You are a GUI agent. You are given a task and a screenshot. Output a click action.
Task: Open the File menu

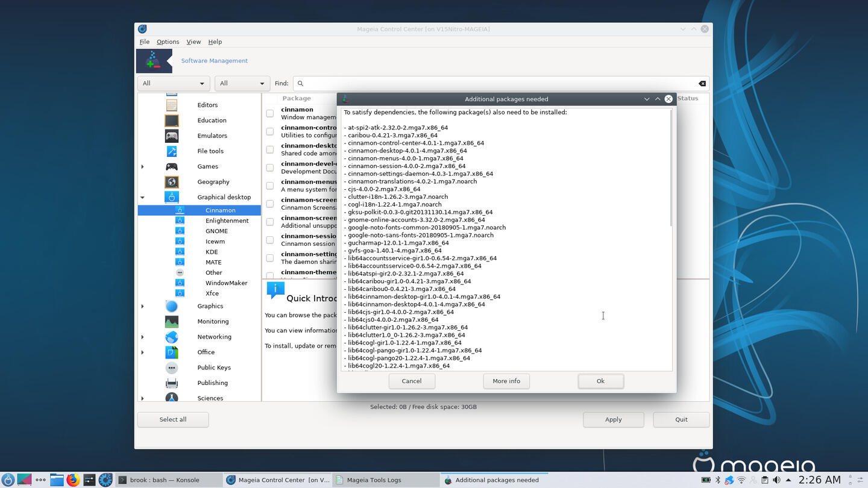pos(145,42)
